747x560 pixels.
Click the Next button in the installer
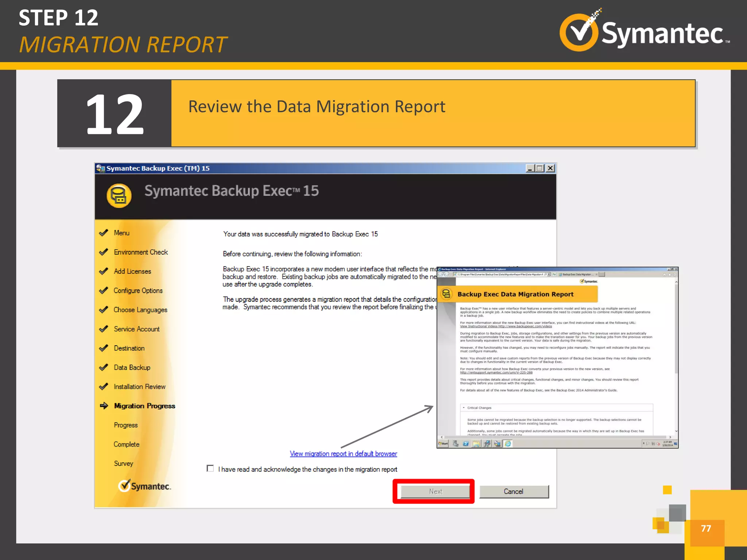[435, 491]
